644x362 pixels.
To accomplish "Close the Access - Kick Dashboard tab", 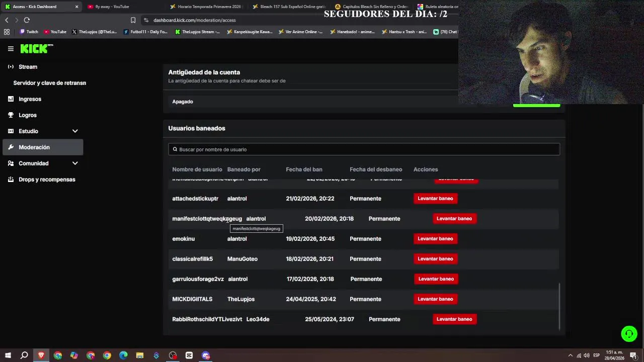I will pyautogui.click(x=76, y=7).
